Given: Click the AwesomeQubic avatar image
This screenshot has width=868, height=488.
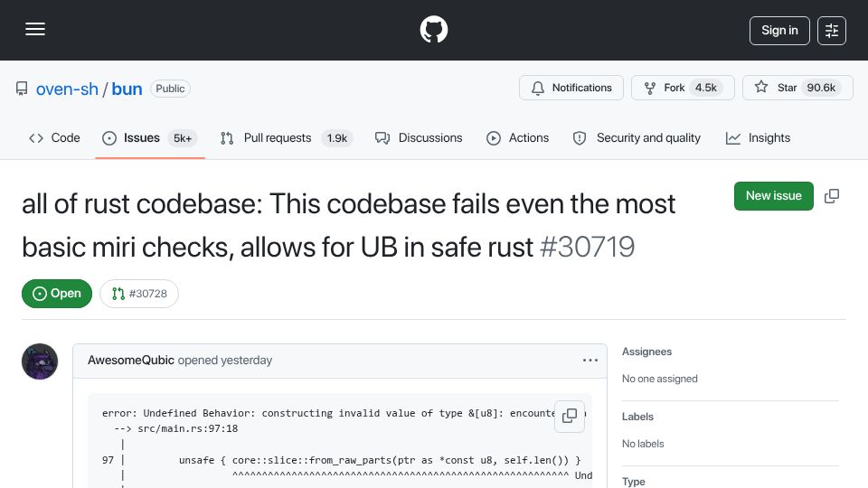Looking at the screenshot, I should tap(40, 361).
